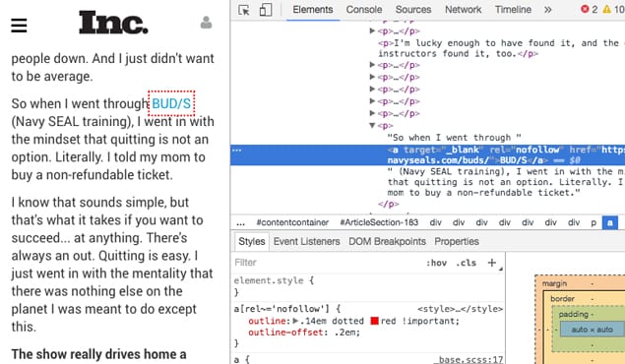Show more DevTools tabs chevron
Viewport: 625px width, 364px height.
[x=548, y=10]
